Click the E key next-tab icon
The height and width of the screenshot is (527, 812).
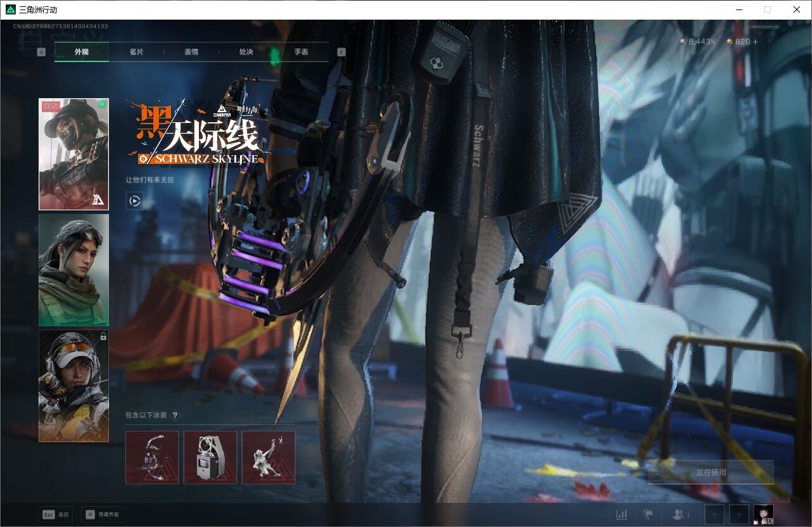pyautogui.click(x=341, y=52)
